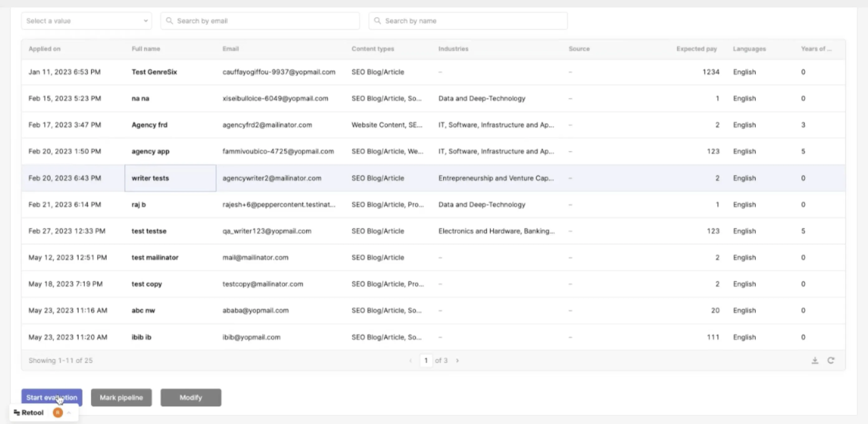868x424 pixels.
Task: Sort by 'Expected pay' column header
Action: (x=697, y=49)
